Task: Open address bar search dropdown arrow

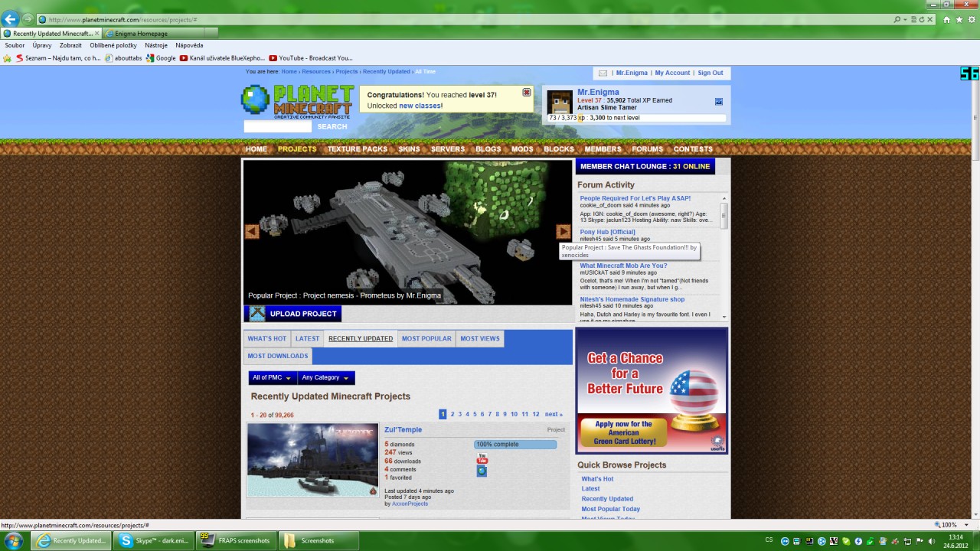Action: click(905, 19)
